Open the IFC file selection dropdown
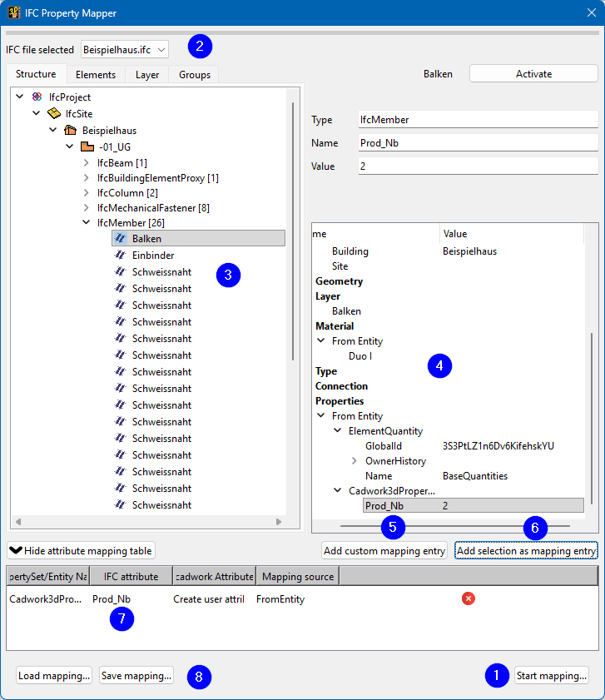The width and height of the screenshot is (605, 700). pyautogui.click(x=126, y=50)
